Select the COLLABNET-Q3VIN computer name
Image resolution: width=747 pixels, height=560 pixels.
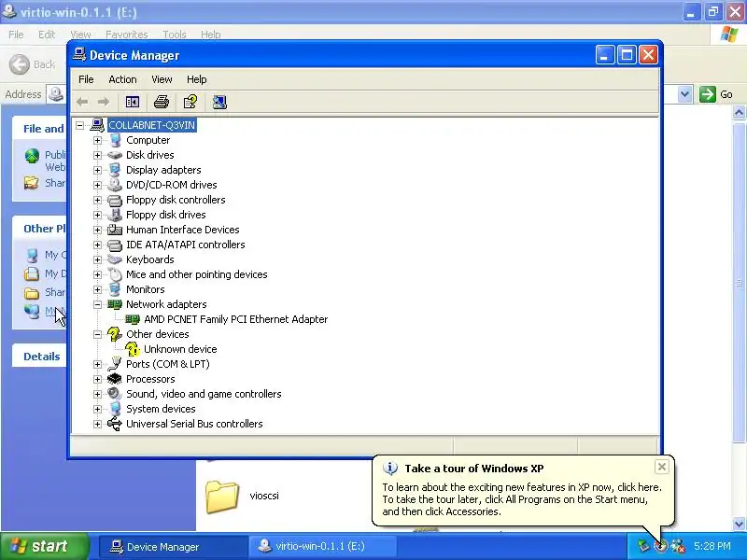coord(152,125)
